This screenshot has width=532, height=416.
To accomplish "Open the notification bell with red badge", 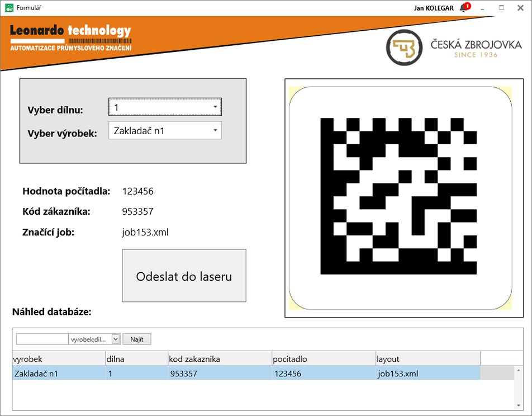I will (x=465, y=7).
